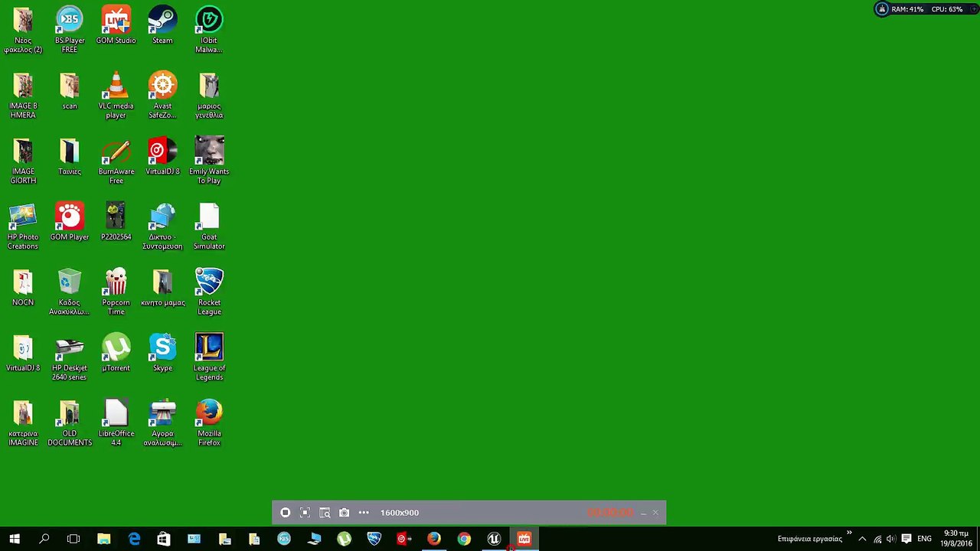Minimize the recording bar
Image resolution: width=980 pixels, height=551 pixels.
(x=643, y=513)
